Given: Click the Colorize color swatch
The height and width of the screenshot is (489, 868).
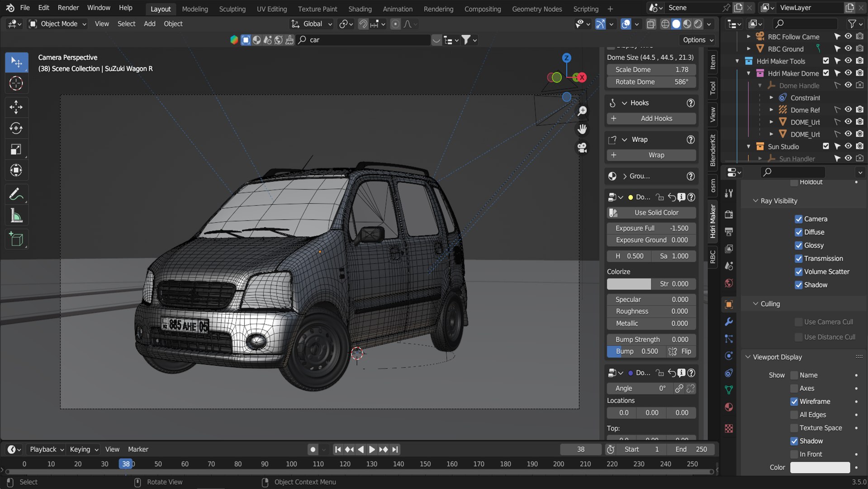Looking at the screenshot, I should (629, 284).
